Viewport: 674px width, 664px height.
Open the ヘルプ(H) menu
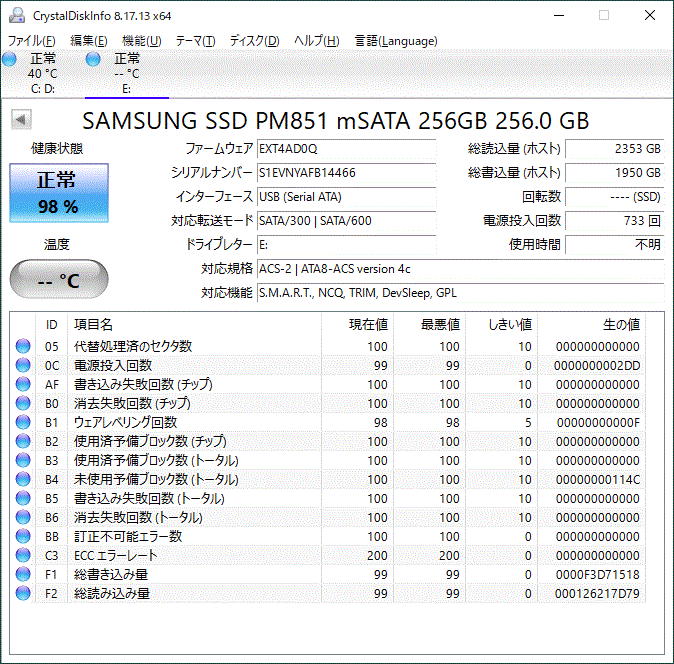click(x=316, y=41)
